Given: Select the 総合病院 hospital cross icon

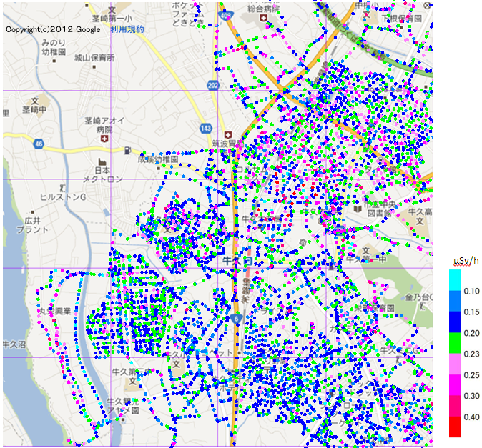Looking at the screenshot, I should tap(263, 18).
